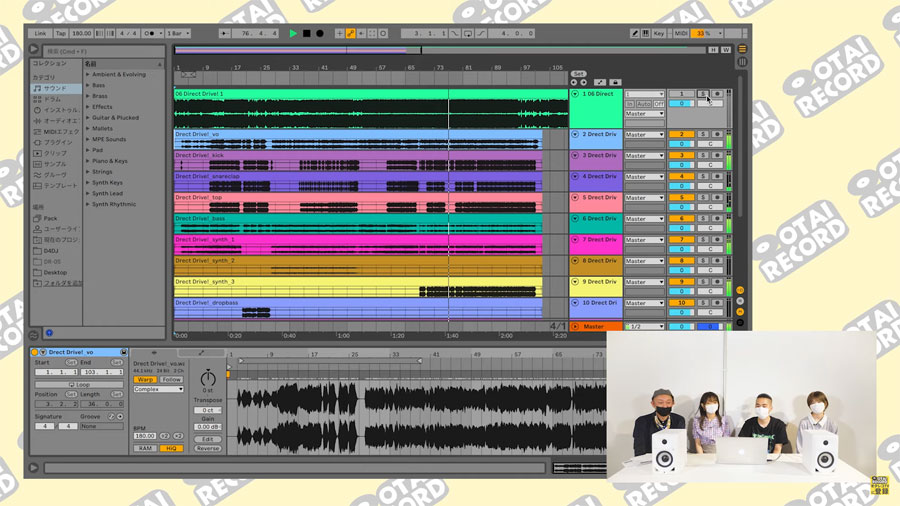
Task: Open the Pack place in browser
Action: pos(51,218)
